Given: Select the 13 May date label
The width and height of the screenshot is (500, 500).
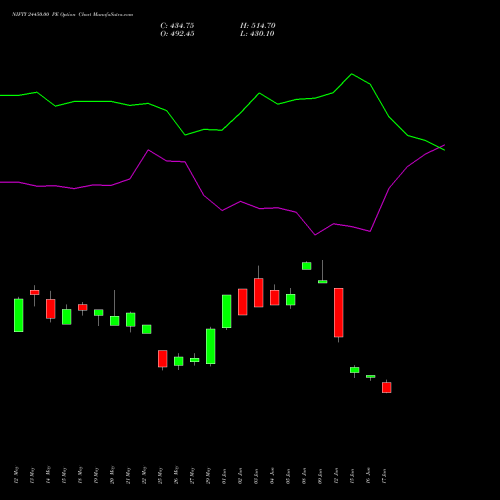Looking at the screenshot, I should click(x=33, y=475).
